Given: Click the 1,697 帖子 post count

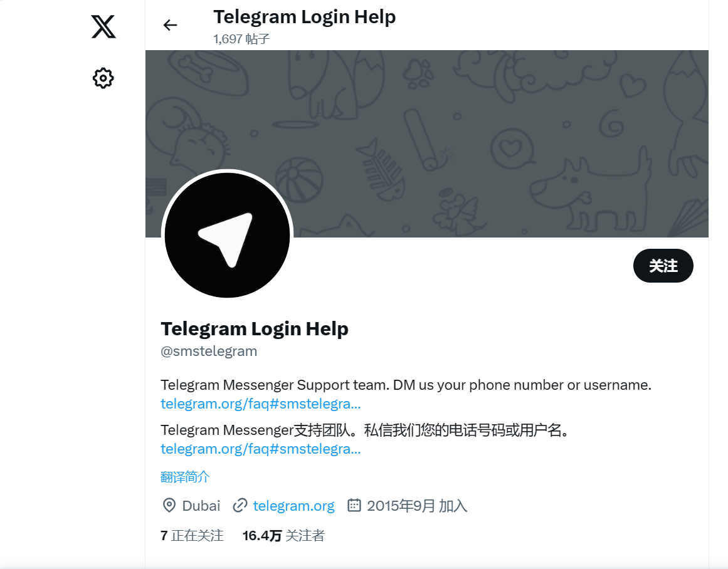Looking at the screenshot, I should click(243, 38).
